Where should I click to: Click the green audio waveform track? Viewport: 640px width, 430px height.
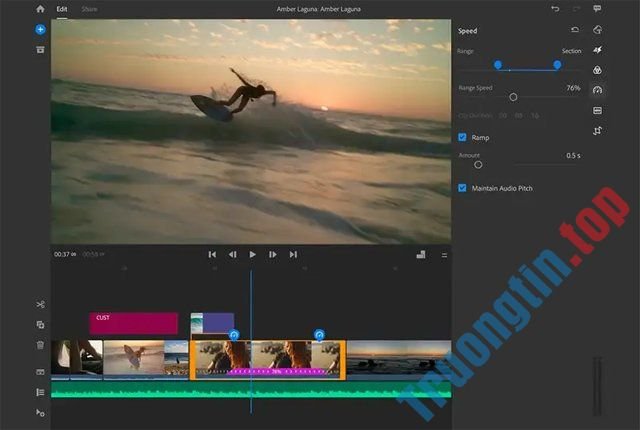[251, 390]
